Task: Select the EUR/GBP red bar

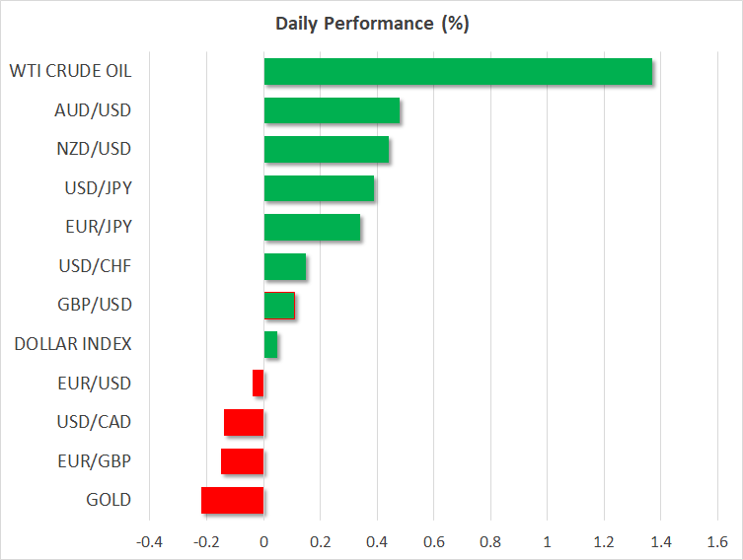Action: (243, 461)
